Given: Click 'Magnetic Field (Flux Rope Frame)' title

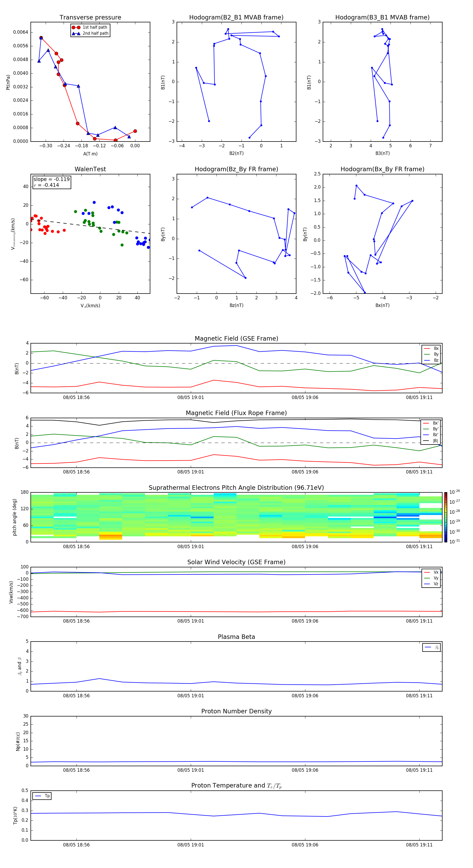Looking at the screenshot, I should (236, 413).
